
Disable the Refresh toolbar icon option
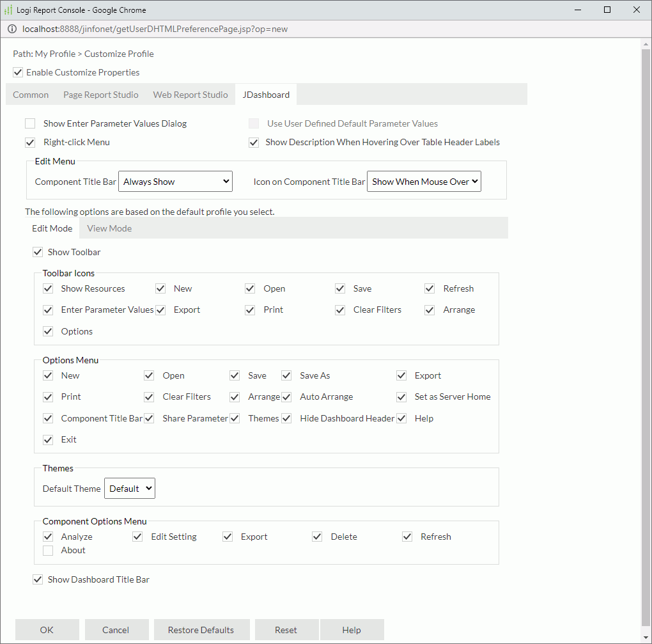tap(429, 288)
